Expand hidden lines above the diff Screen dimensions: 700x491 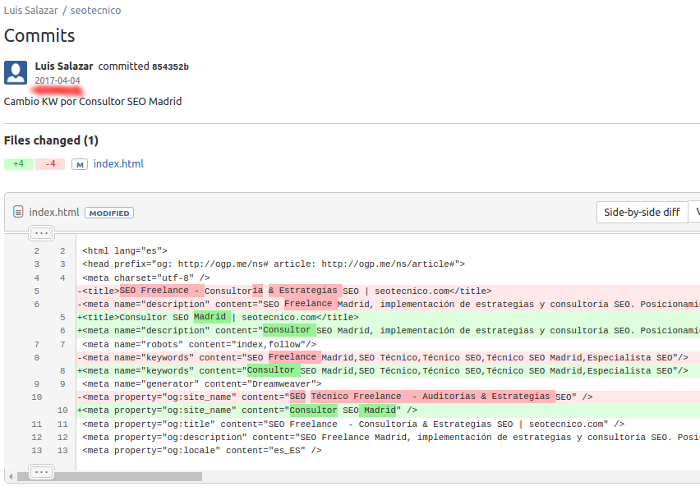41,233
